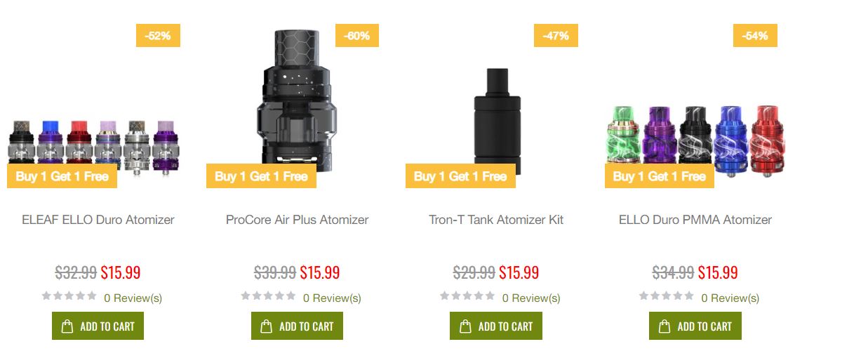Open the ProCore Air Plus Atomizer title link

[x=297, y=220]
